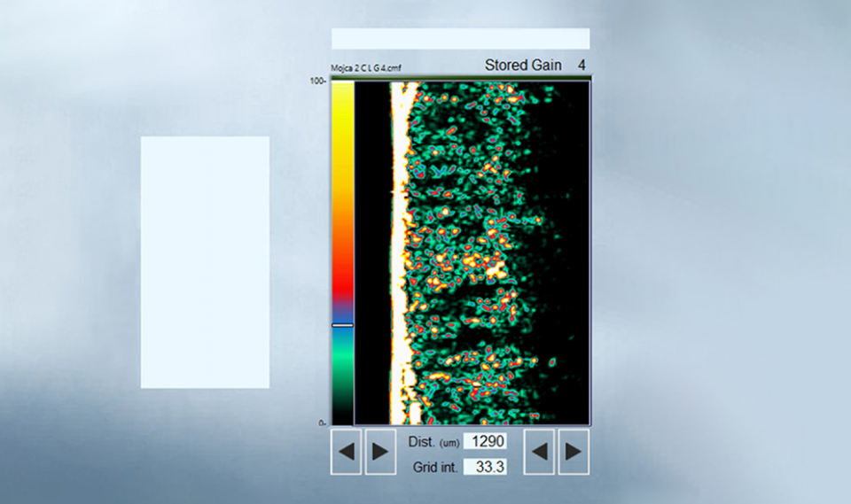Screen dimensions: 851x504
Task: Click the blank white panel left of scan
Action: (x=205, y=262)
